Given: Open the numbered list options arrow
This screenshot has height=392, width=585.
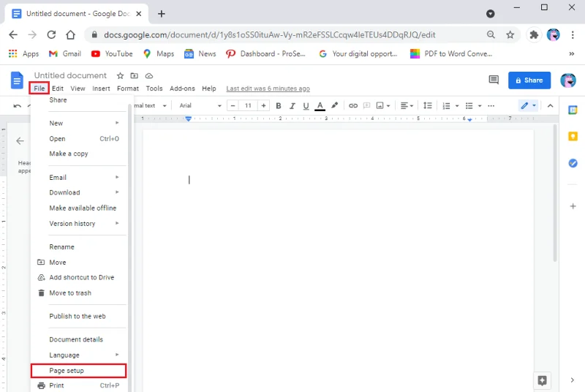Looking at the screenshot, I should [x=457, y=106].
